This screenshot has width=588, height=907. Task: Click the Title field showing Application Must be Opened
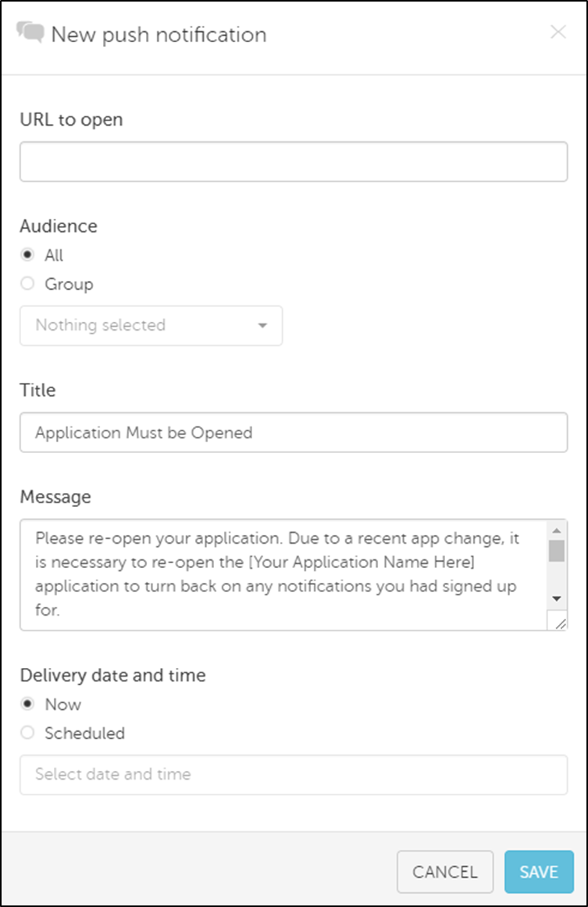pyautogui.click(x=294, y=432)
